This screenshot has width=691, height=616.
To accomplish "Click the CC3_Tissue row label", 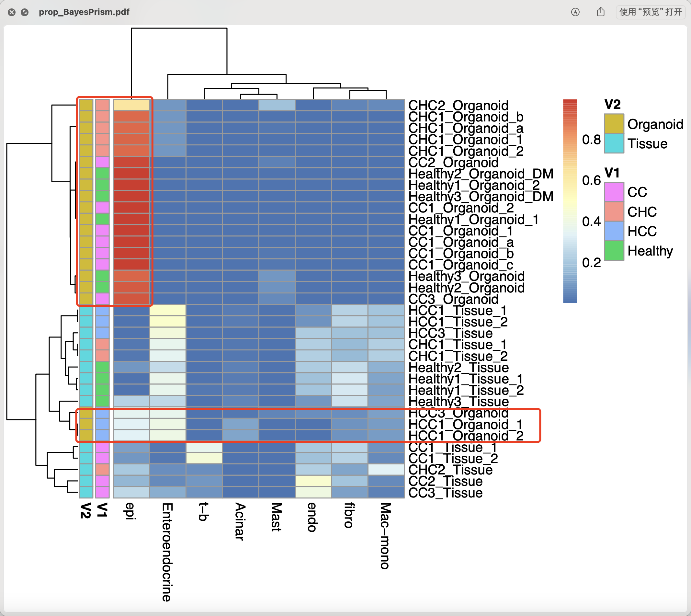I will click(x=445, y=493).
